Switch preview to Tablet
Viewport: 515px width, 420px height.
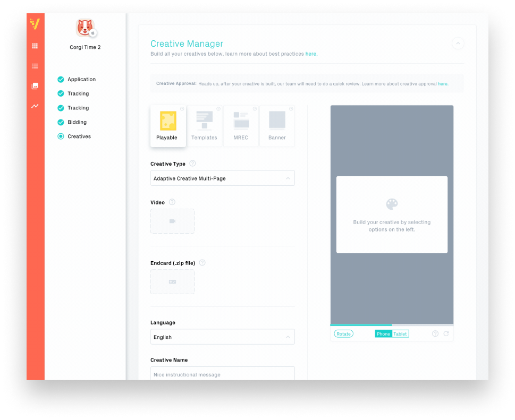[x=400, y=333]
